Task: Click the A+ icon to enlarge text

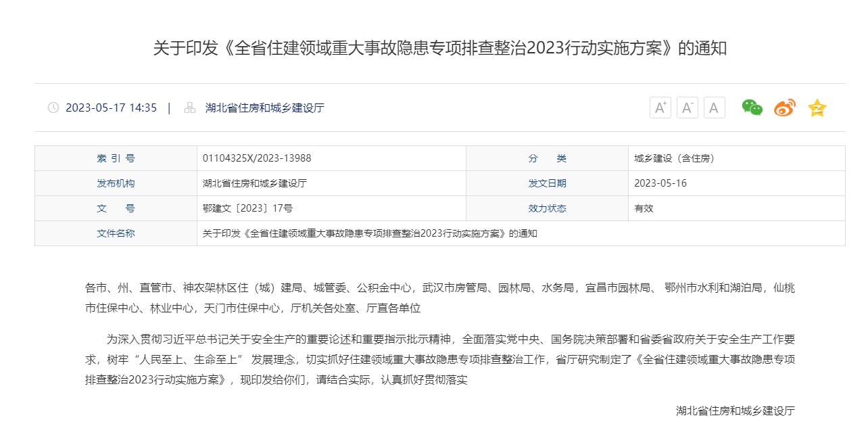Action: coord(660,108)
